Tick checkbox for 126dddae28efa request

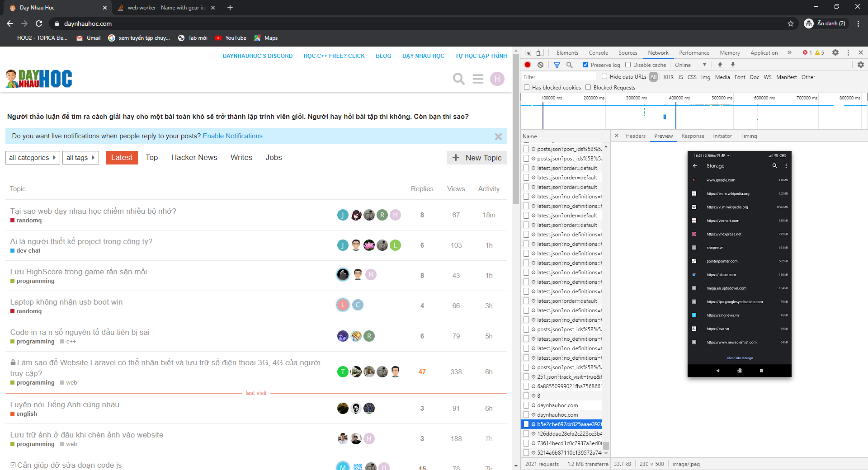click(x=526, y=434)
